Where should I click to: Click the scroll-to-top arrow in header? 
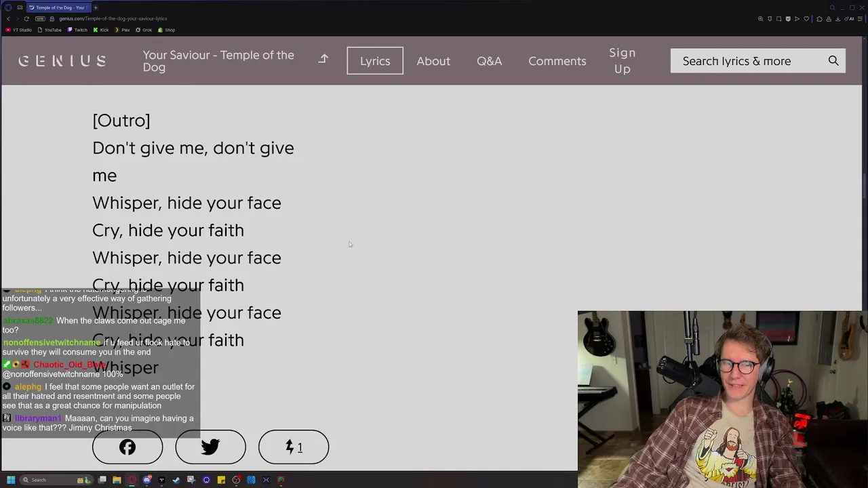coord(323,60)
